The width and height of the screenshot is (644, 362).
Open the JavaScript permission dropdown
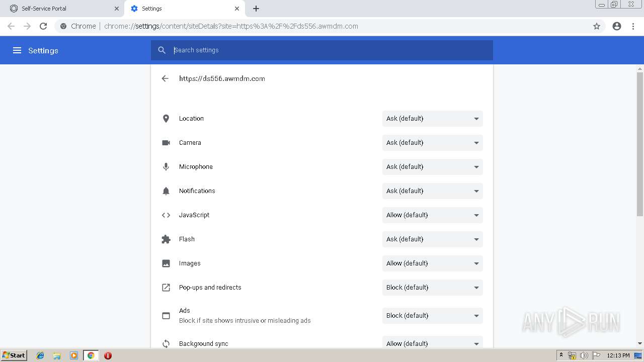click(433, 215)
